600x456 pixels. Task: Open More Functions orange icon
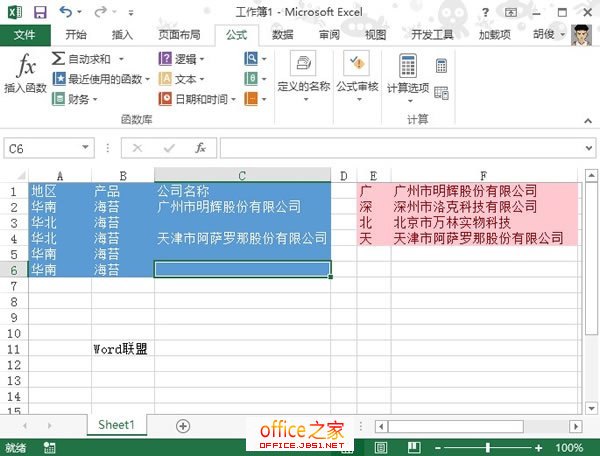coord(251,99)
